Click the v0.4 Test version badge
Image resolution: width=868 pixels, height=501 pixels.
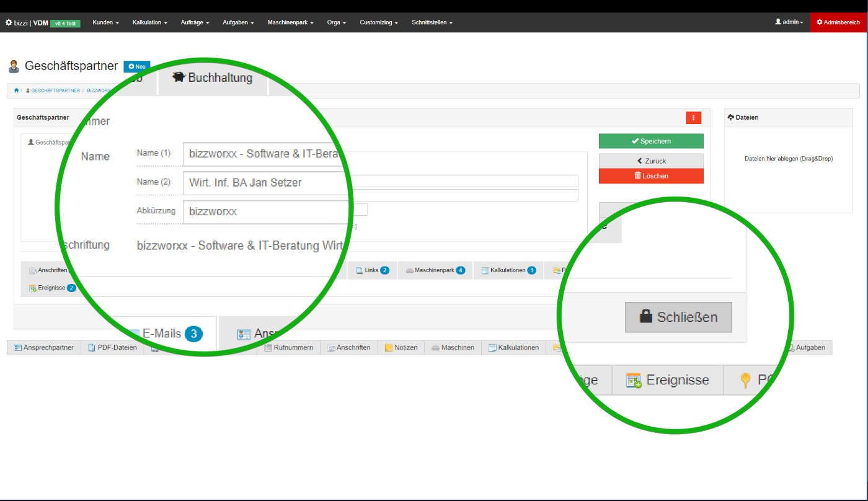coord(65,24)
